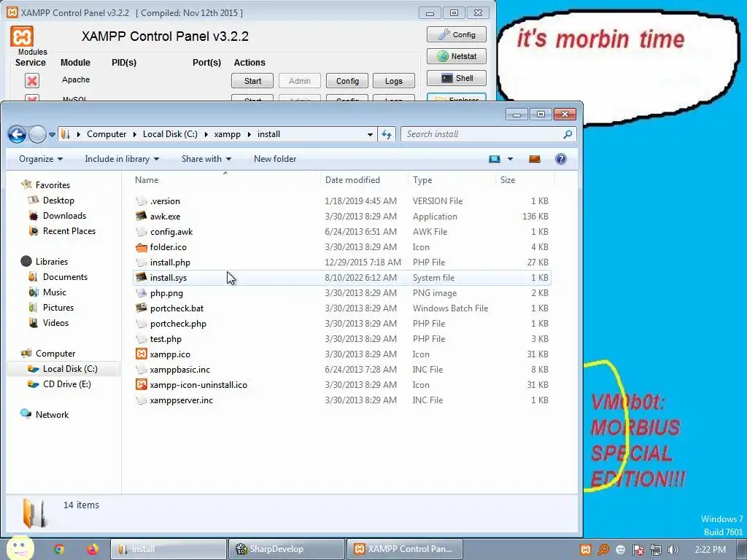Open Explorer help icon
The height and width of the screenshot is (560, 747).
(561, 159)
